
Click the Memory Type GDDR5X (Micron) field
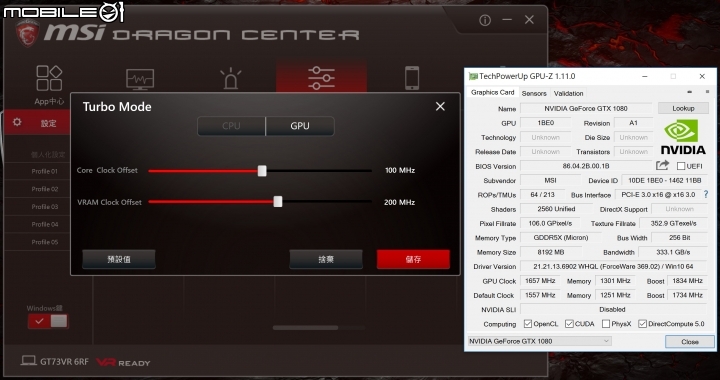561,238
